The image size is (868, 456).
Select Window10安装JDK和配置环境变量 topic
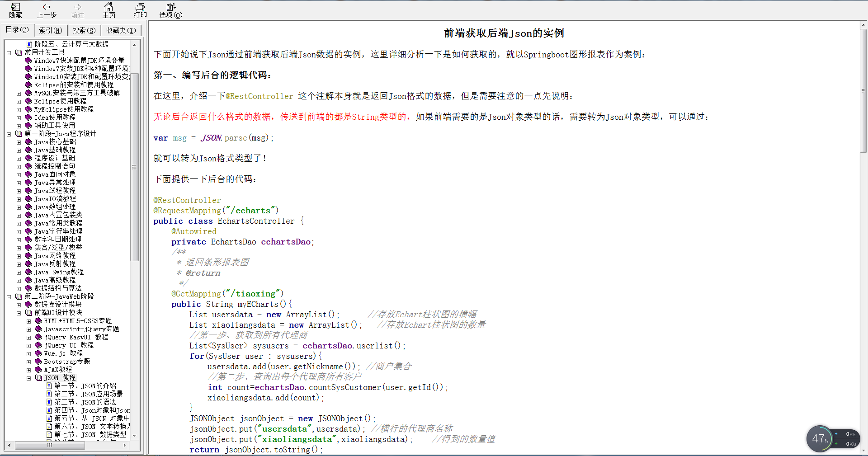click(x=82, y=77)
